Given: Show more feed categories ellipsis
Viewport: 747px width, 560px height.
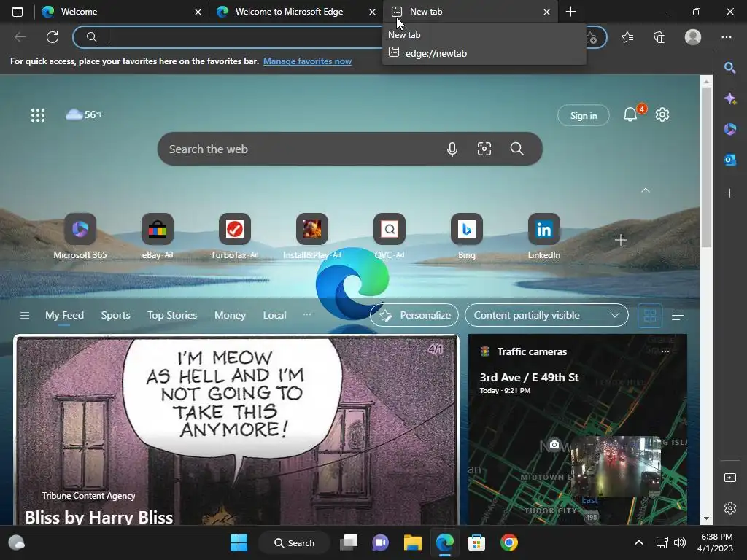Looking at the screenshot, I should click(x=307, y=315).
